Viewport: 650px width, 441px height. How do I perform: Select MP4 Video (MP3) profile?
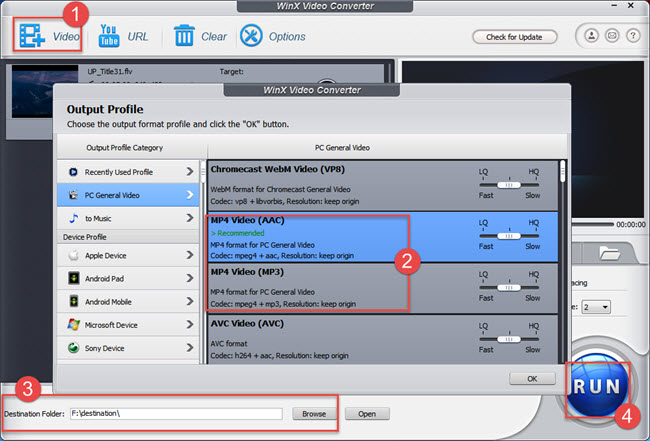[383, 288]
